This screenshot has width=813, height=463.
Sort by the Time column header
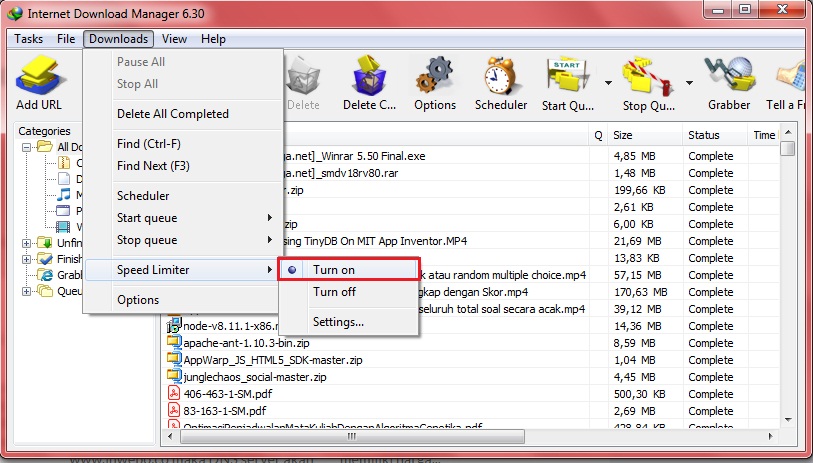click(x=764, y=135)
